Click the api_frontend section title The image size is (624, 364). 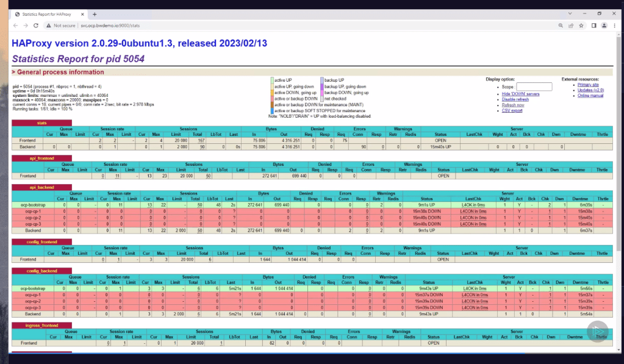(x=42, y=159)
